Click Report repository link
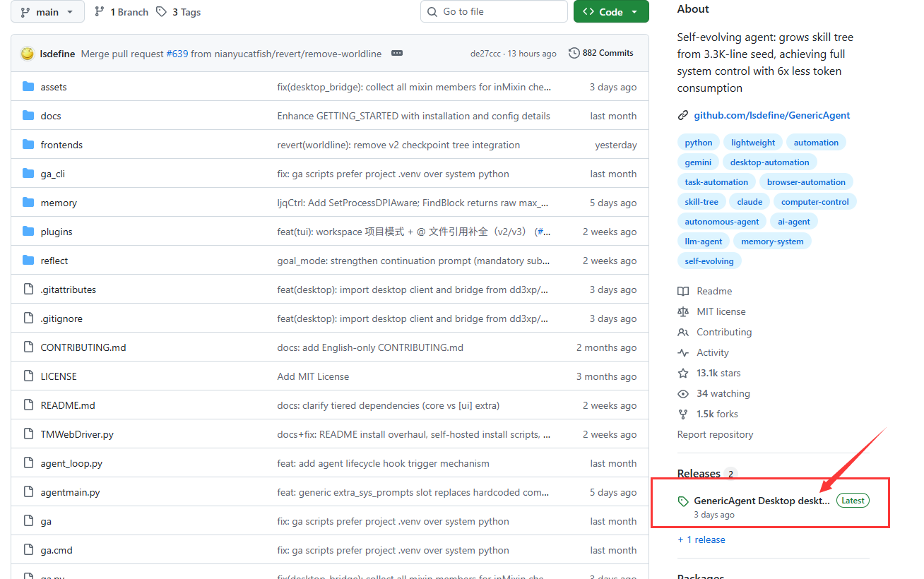 (715, 434)
